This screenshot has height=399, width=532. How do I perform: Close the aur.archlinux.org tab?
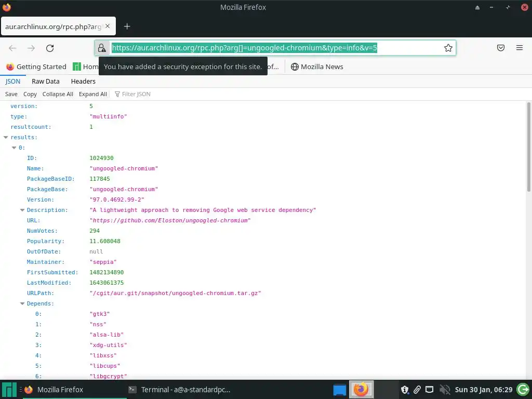pyautogui.click(x=108, y=26)
